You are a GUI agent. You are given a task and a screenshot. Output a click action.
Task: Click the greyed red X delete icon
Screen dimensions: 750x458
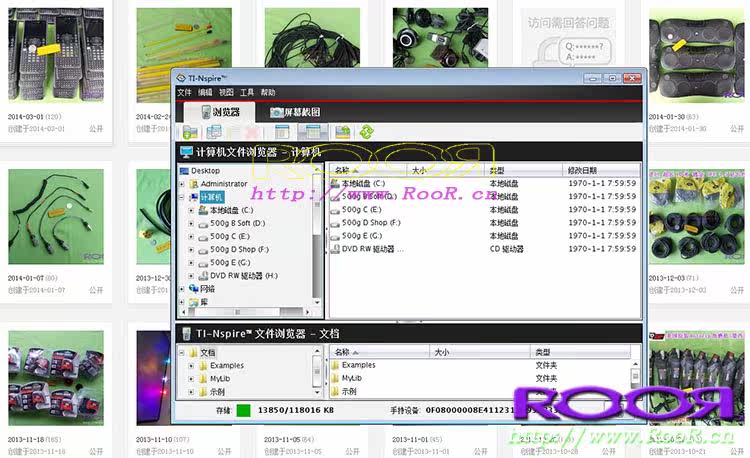[253, 132]
